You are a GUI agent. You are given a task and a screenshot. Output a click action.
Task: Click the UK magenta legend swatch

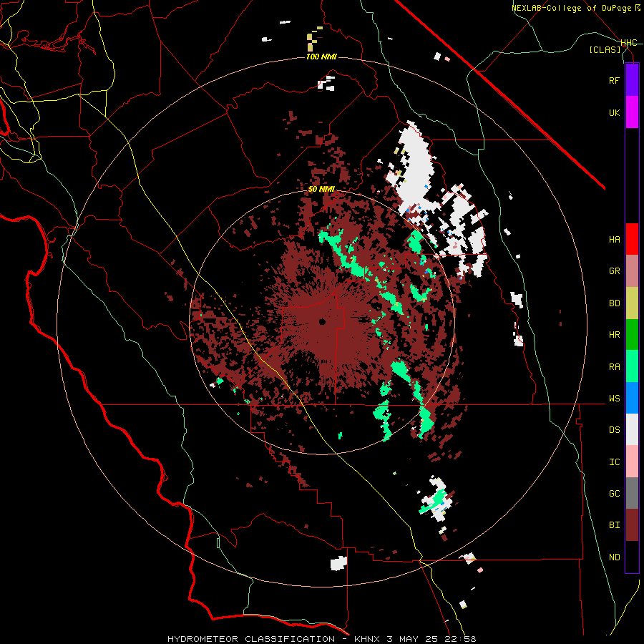coord(632,112)
